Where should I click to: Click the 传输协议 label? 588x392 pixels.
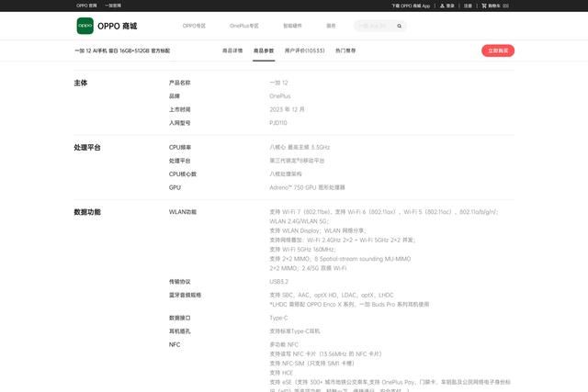[180, 282]
